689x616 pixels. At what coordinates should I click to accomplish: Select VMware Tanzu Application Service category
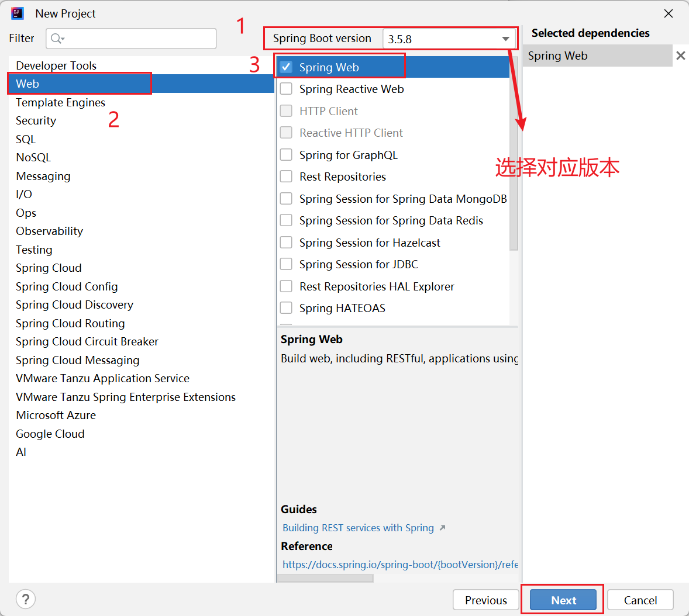point(142,379)
